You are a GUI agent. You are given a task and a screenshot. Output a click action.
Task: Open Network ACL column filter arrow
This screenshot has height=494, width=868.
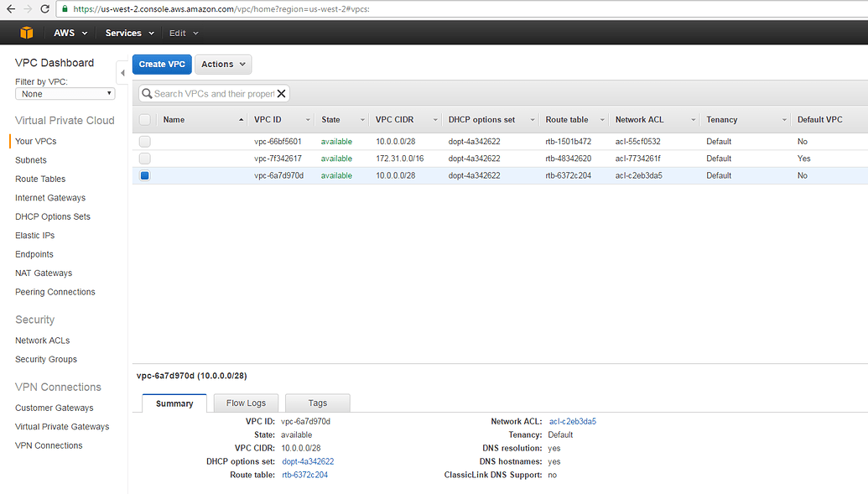click(693, 120)
